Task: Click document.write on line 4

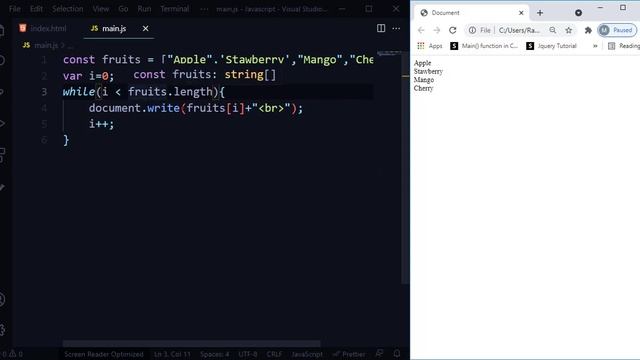Action: pyautogui.click(x=134, y=108)
